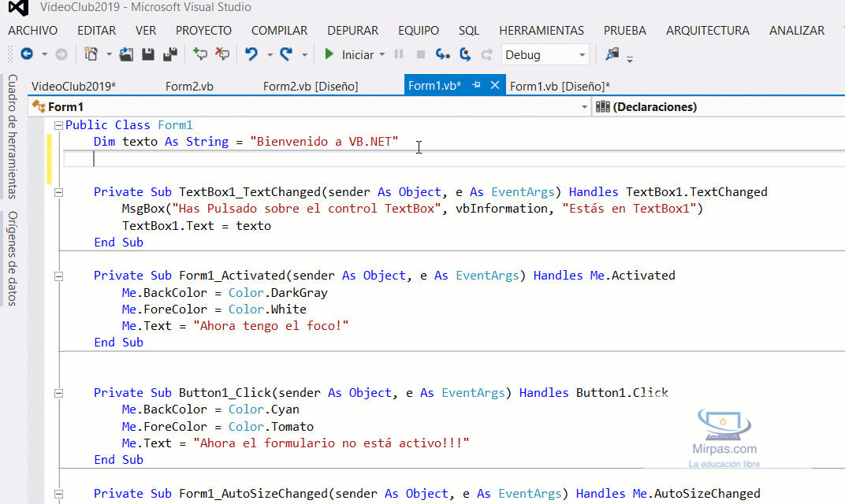Screen dimensions: 845x504
Task: Navigate backward with the back arrow
Action: point(27,54)
